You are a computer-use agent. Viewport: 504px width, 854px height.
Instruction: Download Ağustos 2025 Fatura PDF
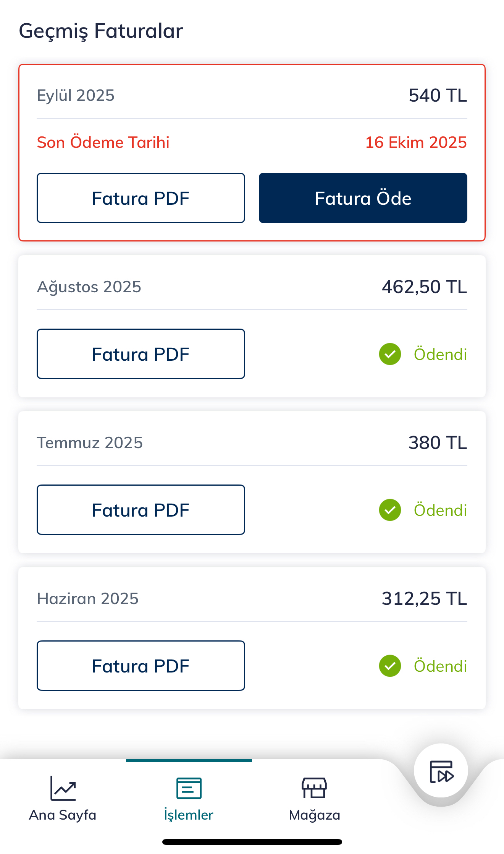coord(141,354)
